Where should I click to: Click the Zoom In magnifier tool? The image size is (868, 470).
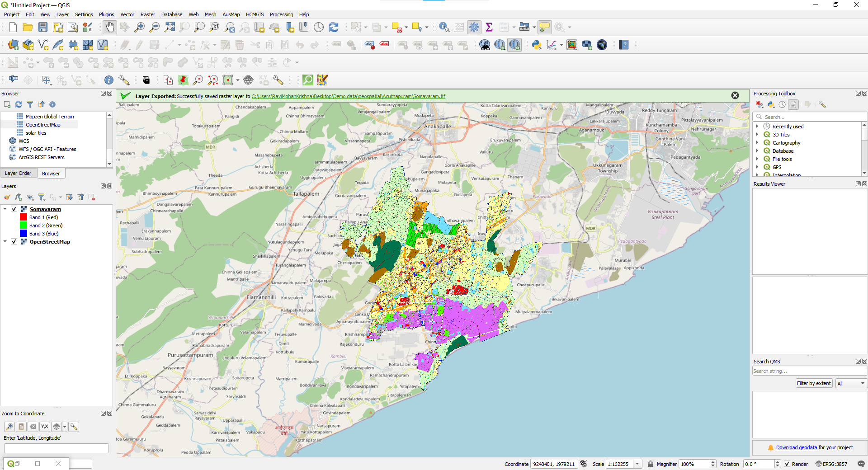click(x=140, y=27)
